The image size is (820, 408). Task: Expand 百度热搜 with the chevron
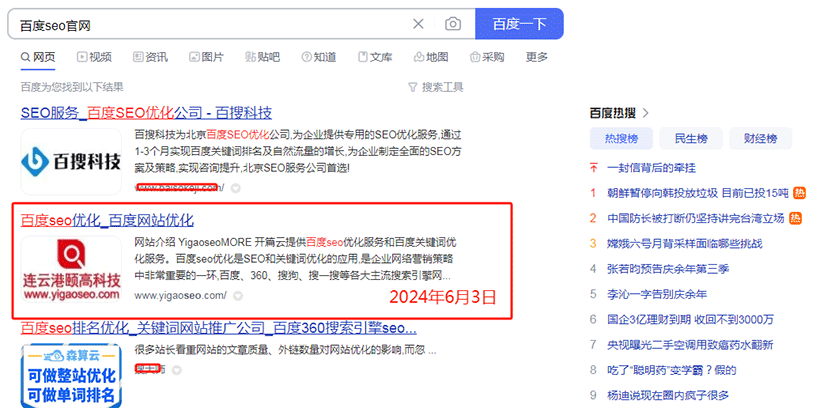[x=646, y=113]
